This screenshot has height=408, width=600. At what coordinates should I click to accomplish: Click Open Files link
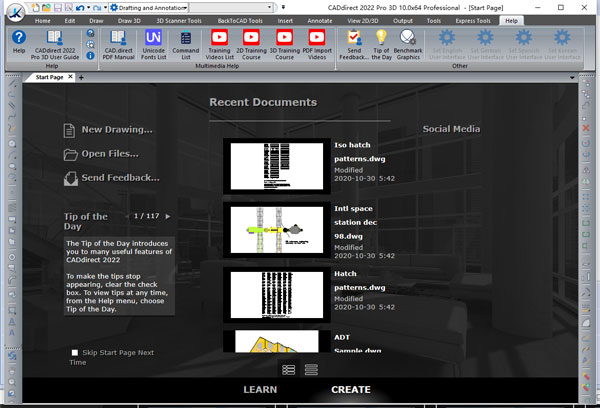(107, 154)
